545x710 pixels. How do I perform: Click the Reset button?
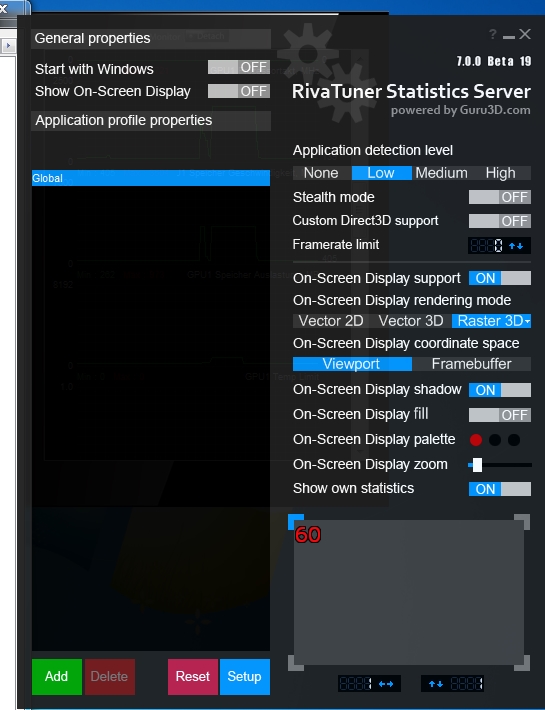(193, 676)
